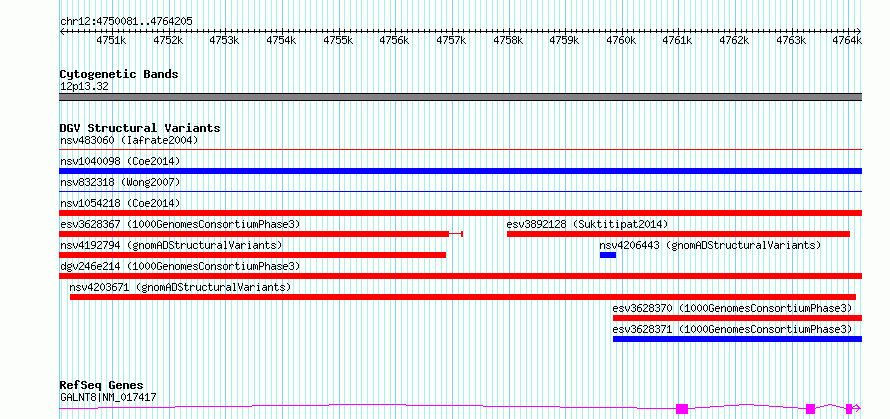The image size is (890, 419).
Task: Click the 4762k ruler position
Action: click(734, 40)
